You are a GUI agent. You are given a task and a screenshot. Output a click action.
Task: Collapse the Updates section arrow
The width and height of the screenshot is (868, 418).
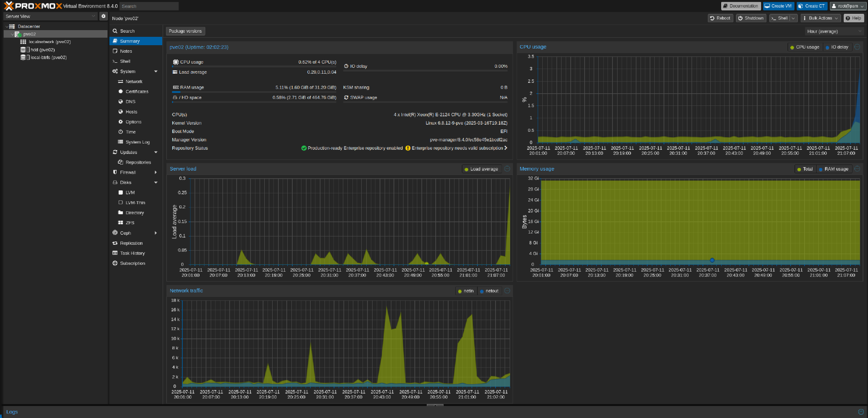156,152
